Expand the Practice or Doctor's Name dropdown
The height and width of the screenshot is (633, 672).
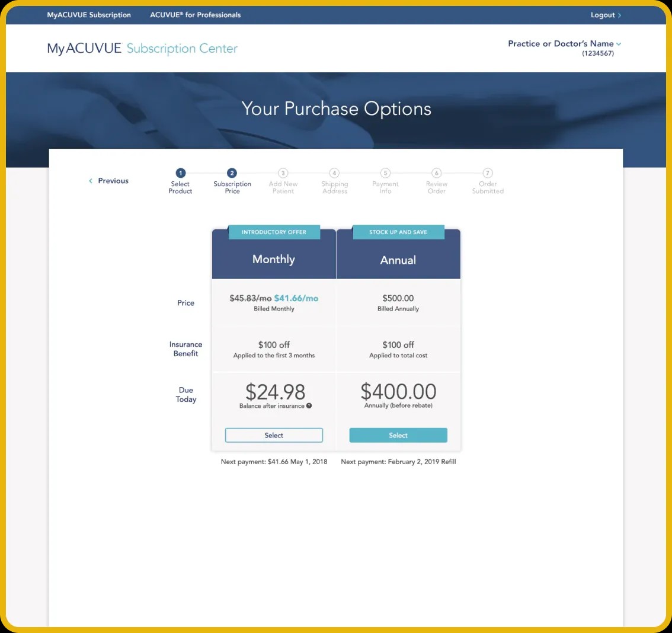[x=564, y=43]
